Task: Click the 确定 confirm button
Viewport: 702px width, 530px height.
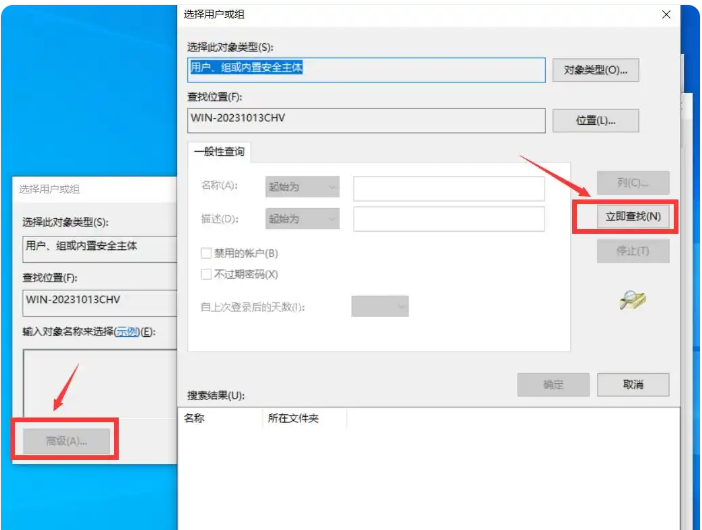Action: click(x=553, y=385)
